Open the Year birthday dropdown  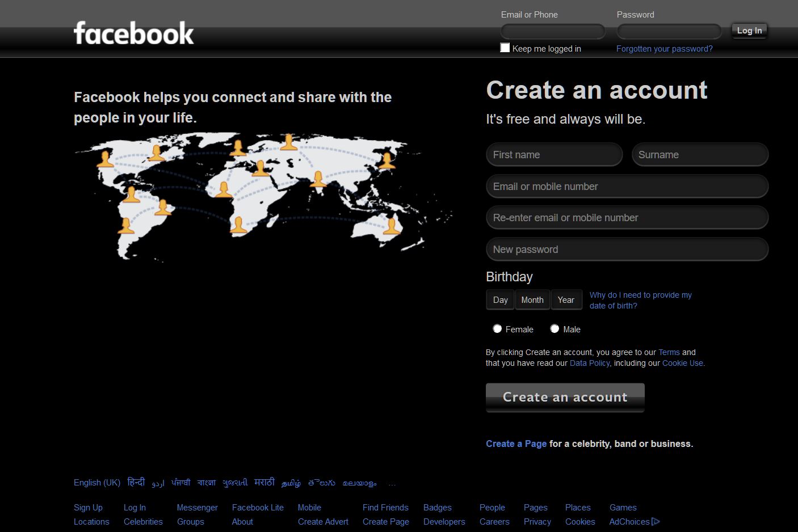coord(566,299)
